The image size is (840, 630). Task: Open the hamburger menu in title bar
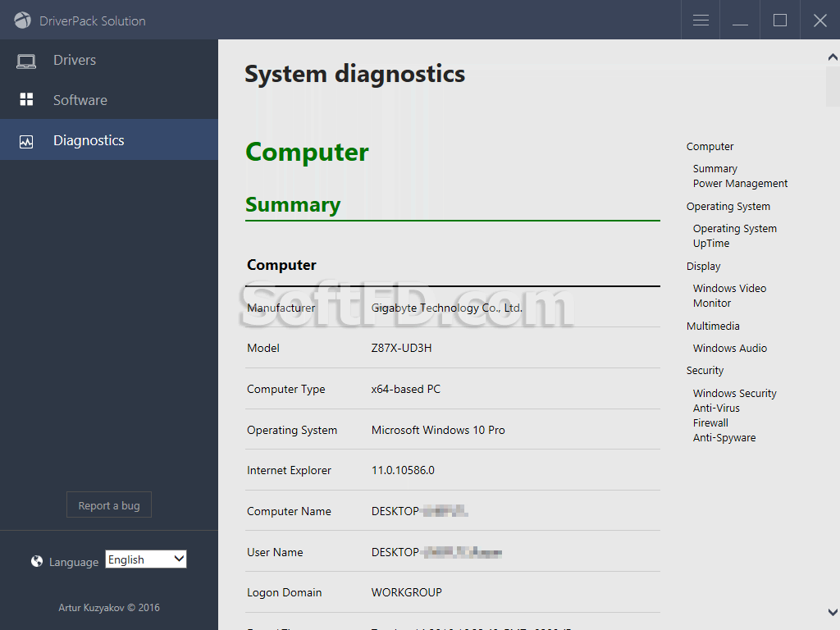[x=701, y=21]
